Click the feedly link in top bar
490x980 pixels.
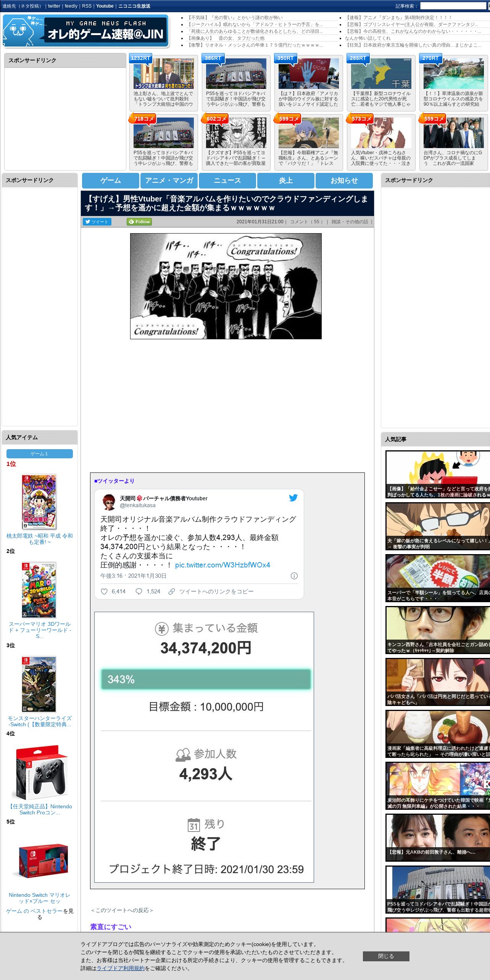tap(71, 6)
